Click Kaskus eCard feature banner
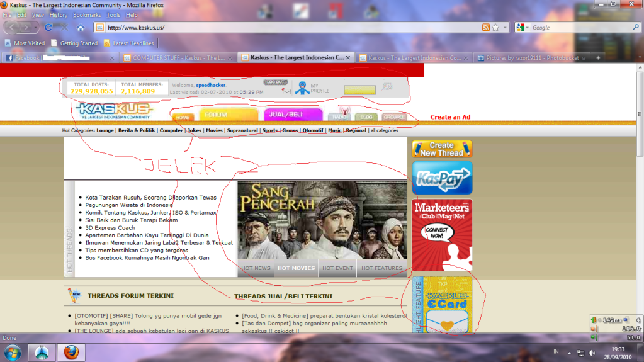644x362 pixels. 442,305
